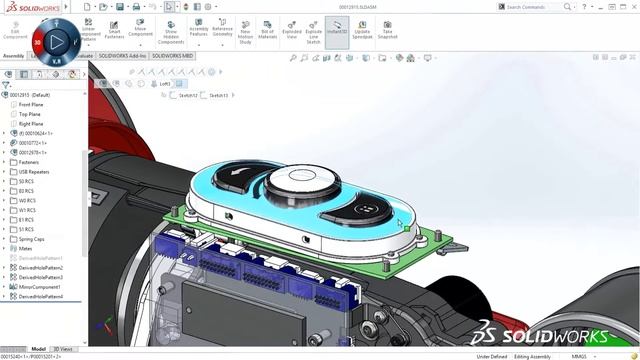Click the FeatureManager filter funnel icon
This screenshot has width=640, height=360.
coord(5,85)
